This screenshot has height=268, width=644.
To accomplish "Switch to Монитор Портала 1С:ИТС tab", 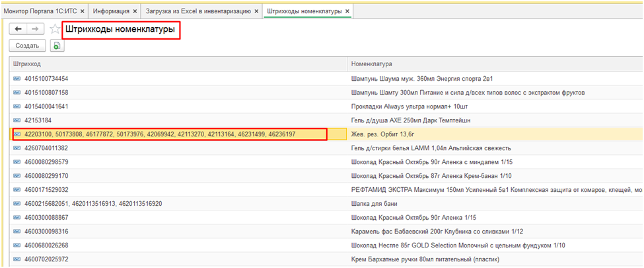I will 38,11.
